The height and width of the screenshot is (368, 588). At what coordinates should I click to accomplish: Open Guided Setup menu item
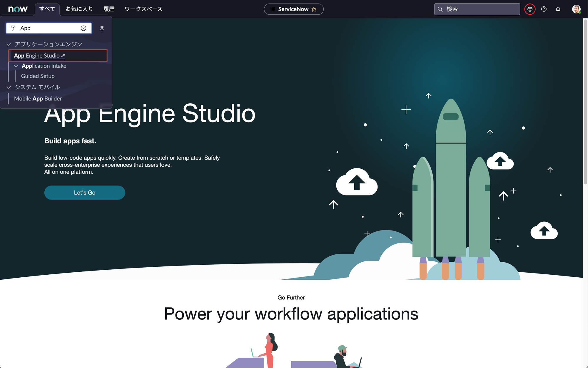tap(38, 76)
